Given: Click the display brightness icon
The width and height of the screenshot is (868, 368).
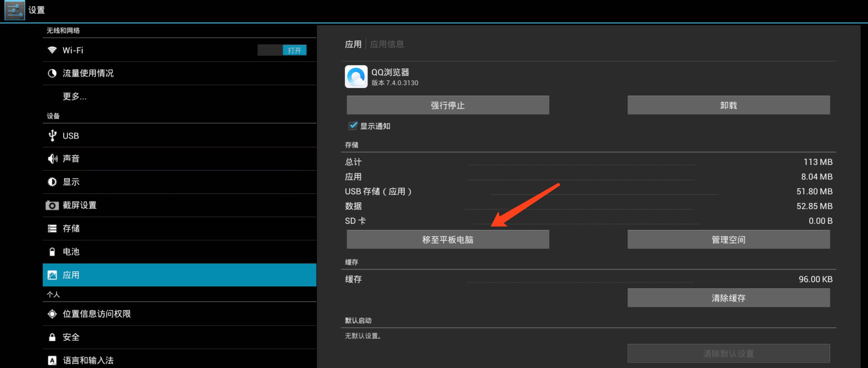Looking at the screenshot, I should click(52, 182).
